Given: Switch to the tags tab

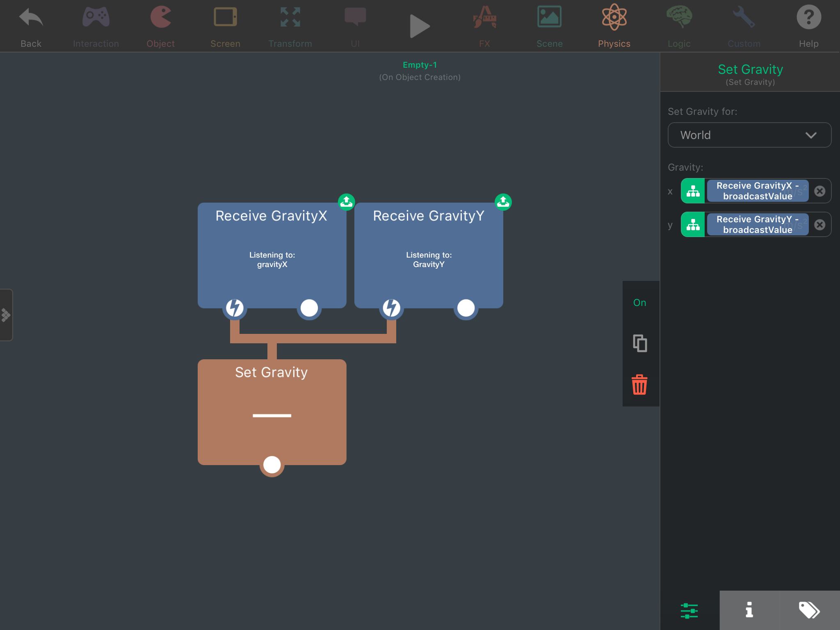Looking at the screenshot, I should click(809, 610).
